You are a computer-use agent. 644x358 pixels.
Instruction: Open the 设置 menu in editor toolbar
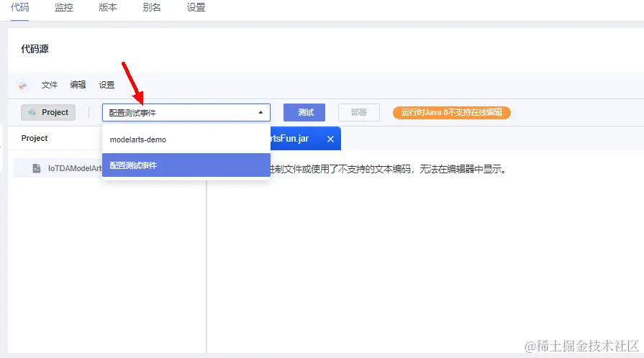pos(106,85)
